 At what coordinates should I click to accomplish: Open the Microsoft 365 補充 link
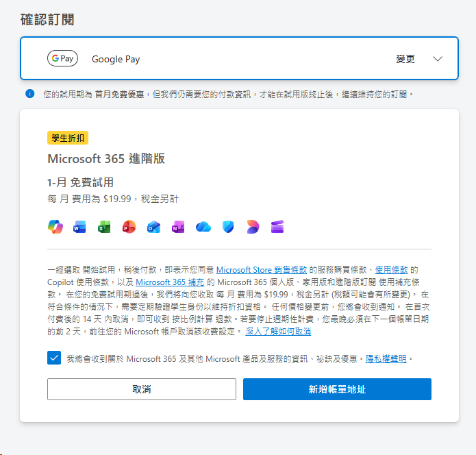(x=171, y=282)
